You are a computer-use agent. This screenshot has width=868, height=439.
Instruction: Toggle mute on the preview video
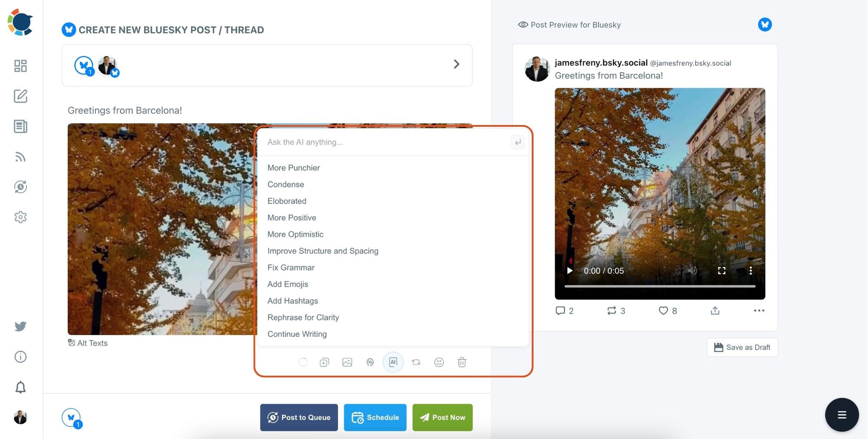click(693, 271)
